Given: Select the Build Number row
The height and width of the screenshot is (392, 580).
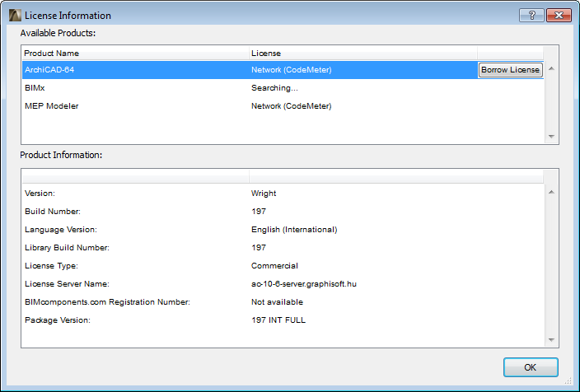Looking at the screenshot, I should (280, 212).
